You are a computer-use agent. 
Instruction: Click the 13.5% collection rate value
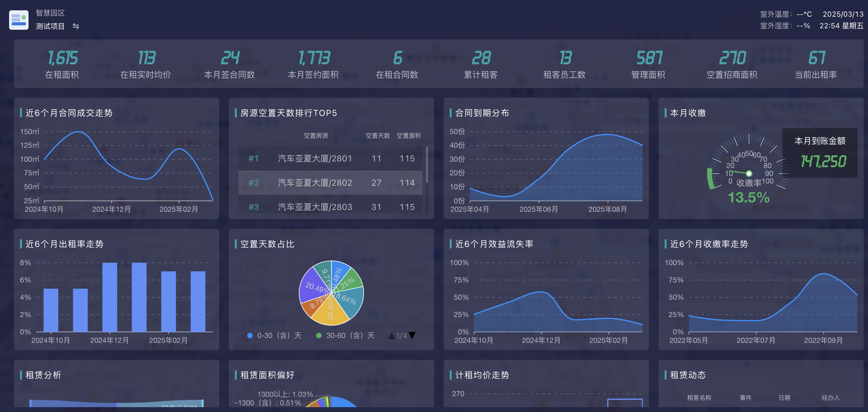click(x=749, y=198)
